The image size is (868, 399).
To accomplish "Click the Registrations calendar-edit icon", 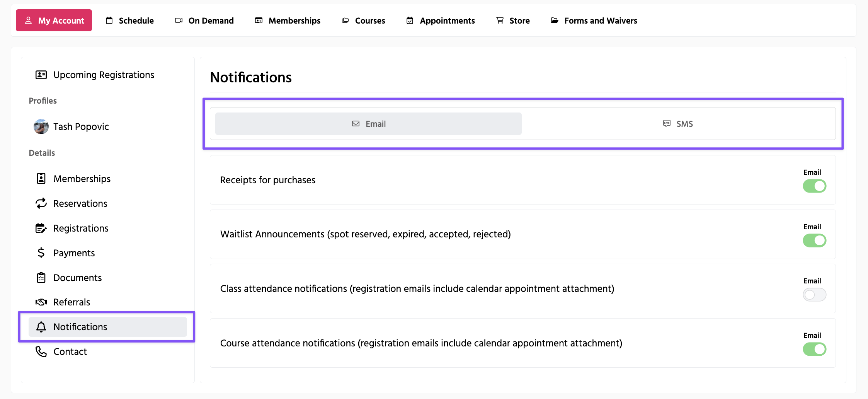I will coord(41,228).
